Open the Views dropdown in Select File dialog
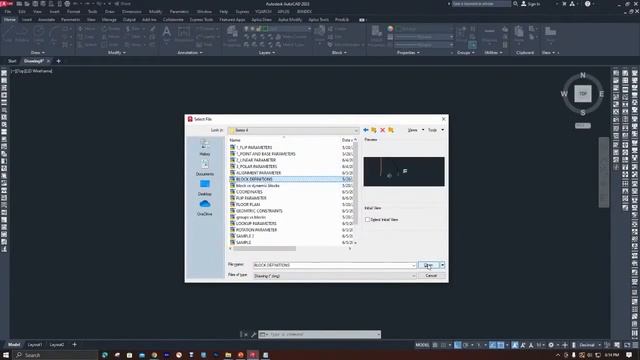The height and width of the screenshot is (360, 640). [x=416, y=130]
